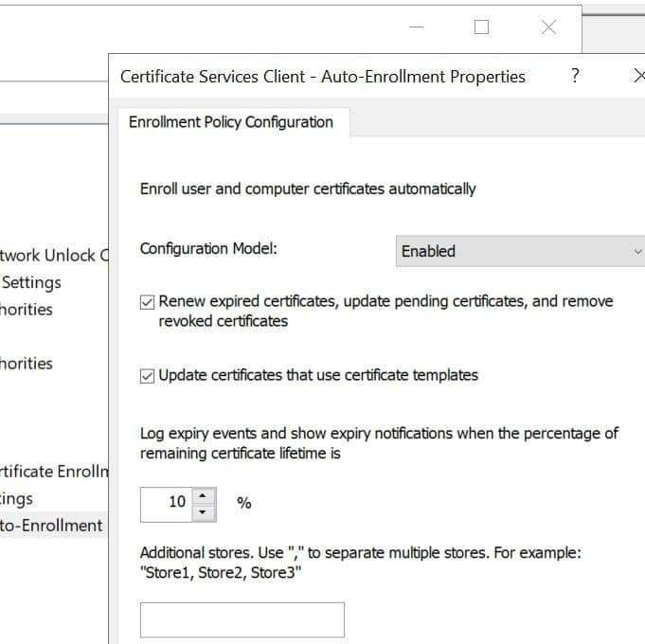The width and height of the screenshot is (645, 644).
Task: Close the Auto-Enrollment Properties dialog
Action: tap(638, 77)
